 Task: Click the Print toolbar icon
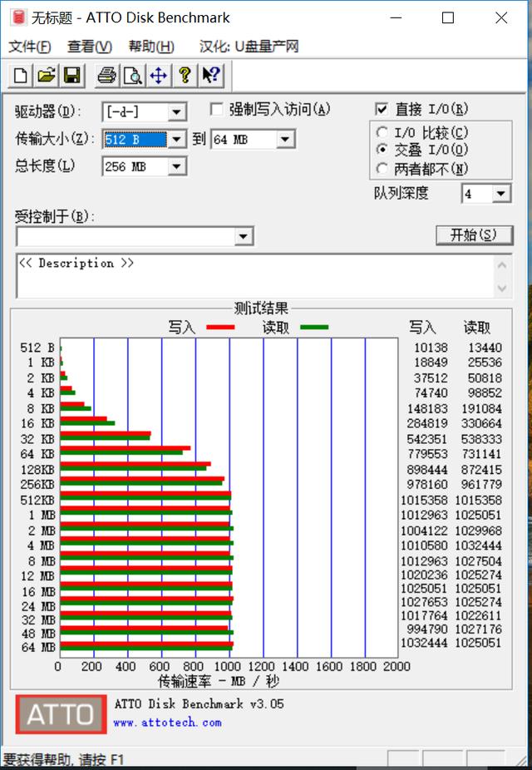pyautogui.click(x=107, y=75)
